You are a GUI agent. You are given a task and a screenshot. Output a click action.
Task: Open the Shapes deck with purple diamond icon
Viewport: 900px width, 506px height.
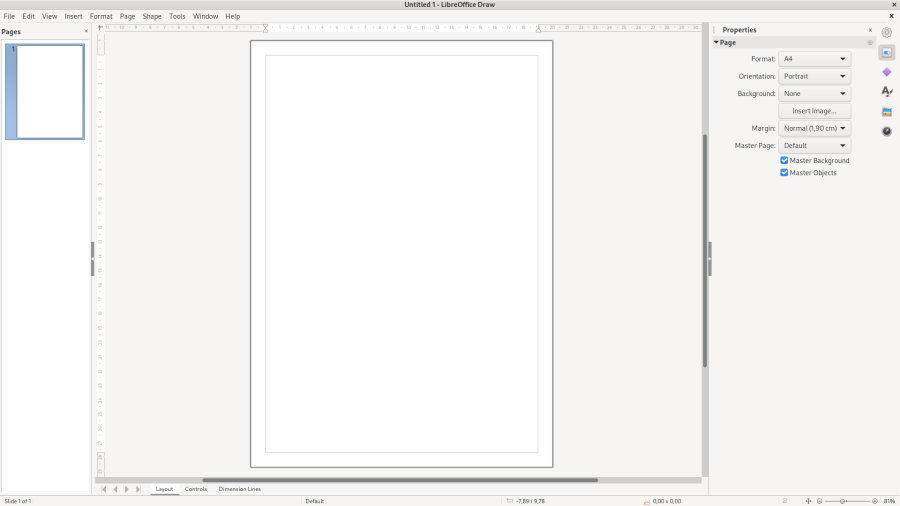tap(886, 72)
